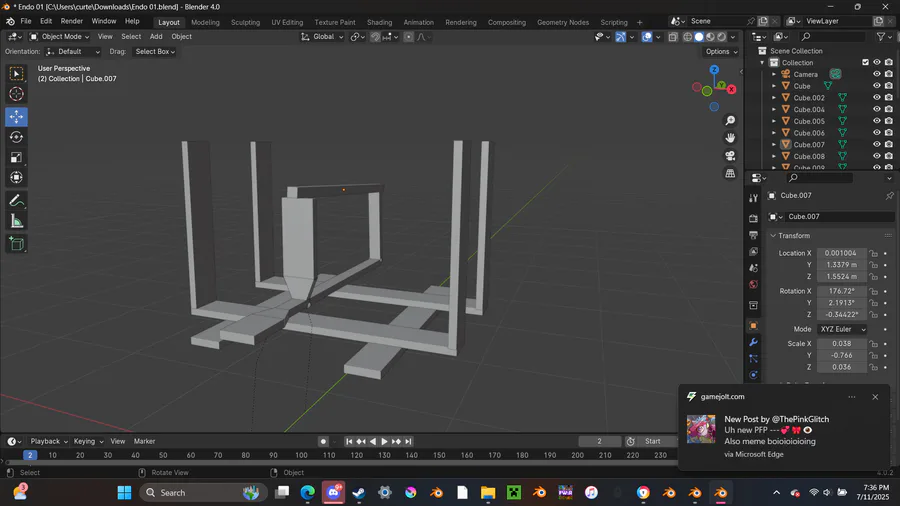This screenshot has width=900, height=506.
Task: Toggle Cube.007 eye visibility
Action: point(876,145)
